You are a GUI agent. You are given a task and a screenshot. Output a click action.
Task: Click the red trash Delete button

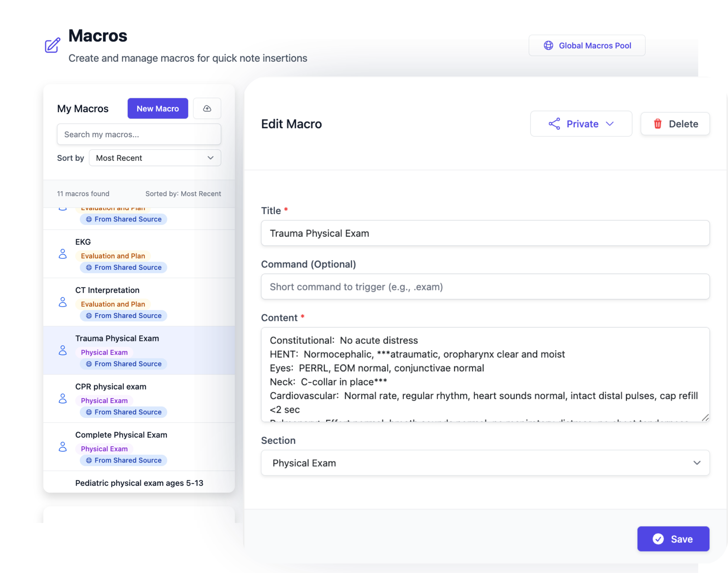coord(675,124)
